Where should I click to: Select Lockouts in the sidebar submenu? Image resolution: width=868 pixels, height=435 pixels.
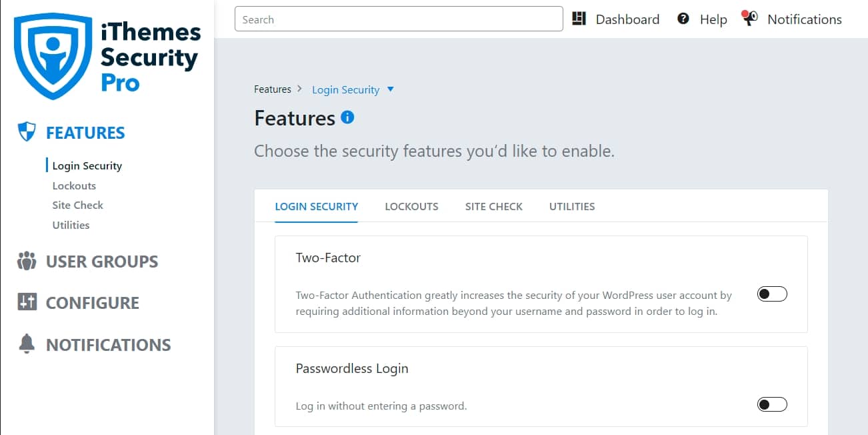coord(74,185)
